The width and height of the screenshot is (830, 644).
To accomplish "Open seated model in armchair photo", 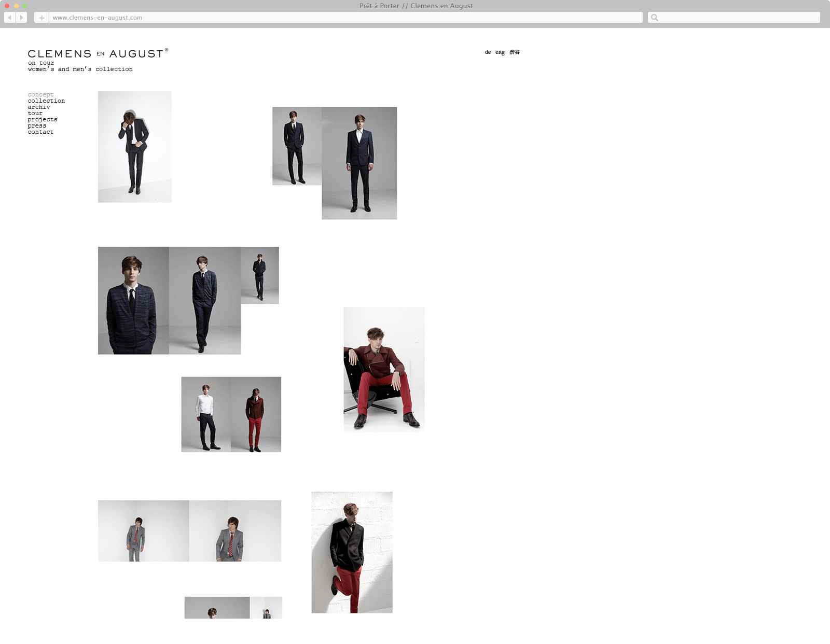I will coord(384,369).
